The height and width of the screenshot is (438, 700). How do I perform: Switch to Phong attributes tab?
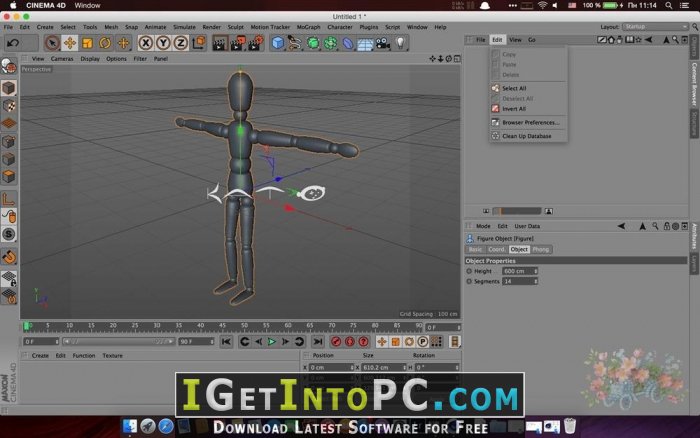pyautogui.click(x=541, y=250)
